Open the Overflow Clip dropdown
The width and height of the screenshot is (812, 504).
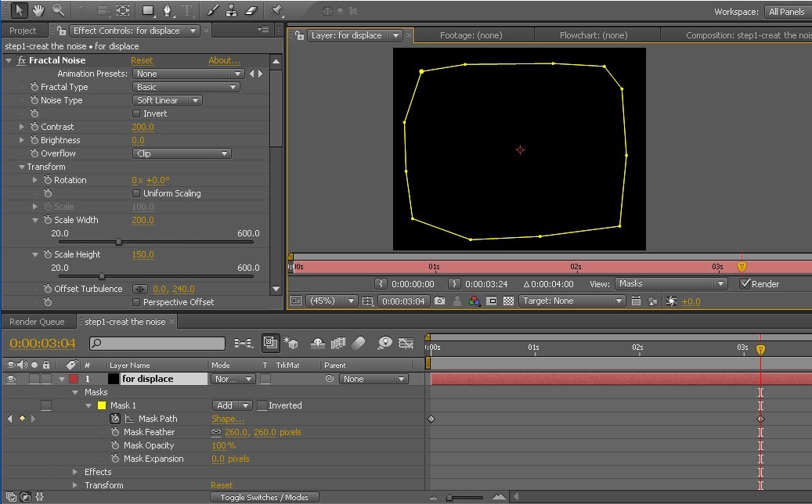click(x=182, y=153)
